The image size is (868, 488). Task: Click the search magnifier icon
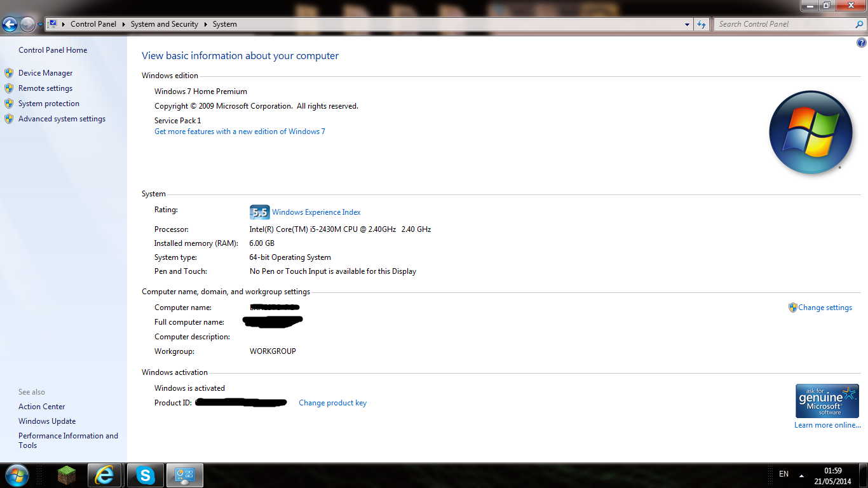(x=860, y=24)
